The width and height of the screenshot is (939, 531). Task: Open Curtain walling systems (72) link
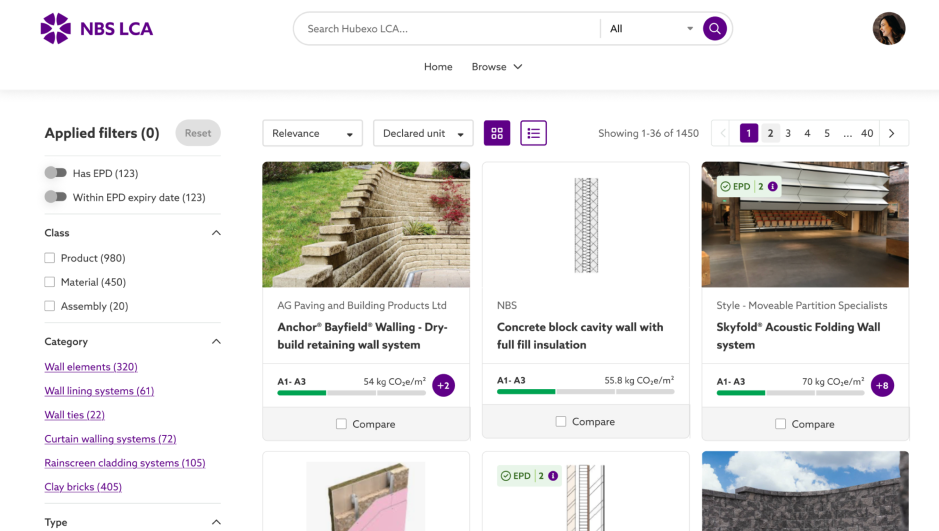click(110, 439)
